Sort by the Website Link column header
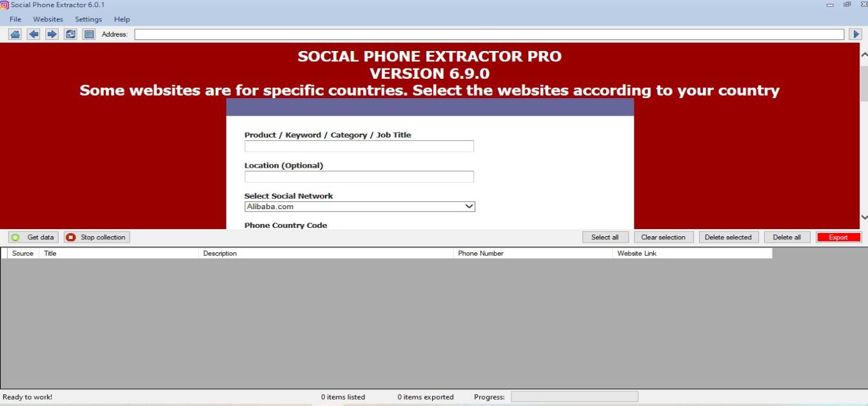 click(x=692, y=253)
